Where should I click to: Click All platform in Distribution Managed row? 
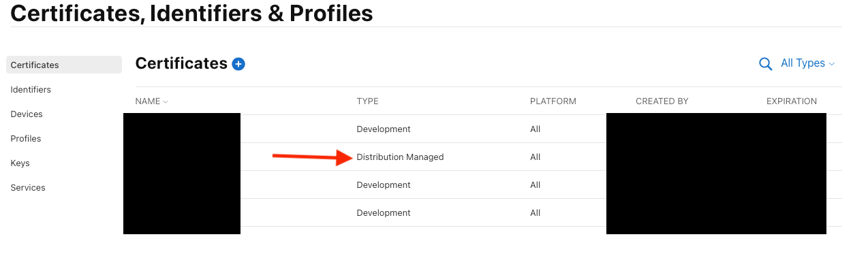click(535, 157)
